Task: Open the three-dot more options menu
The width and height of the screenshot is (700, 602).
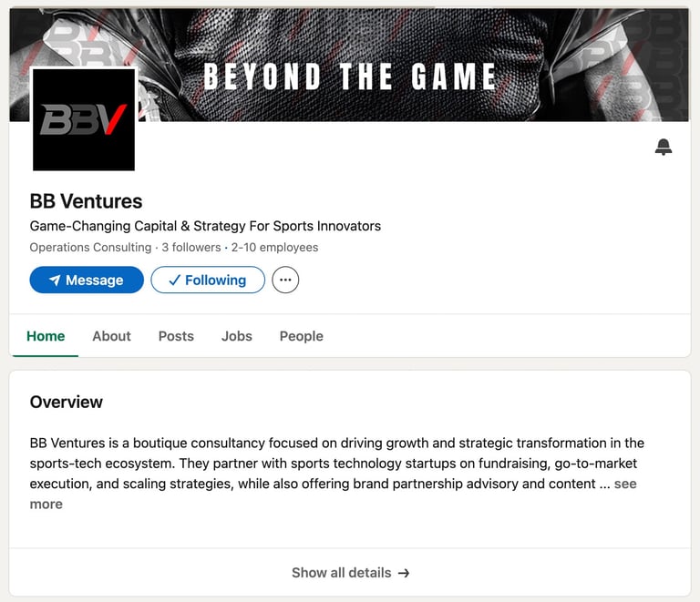Action: pyautogui.click(x=285, y=280)
